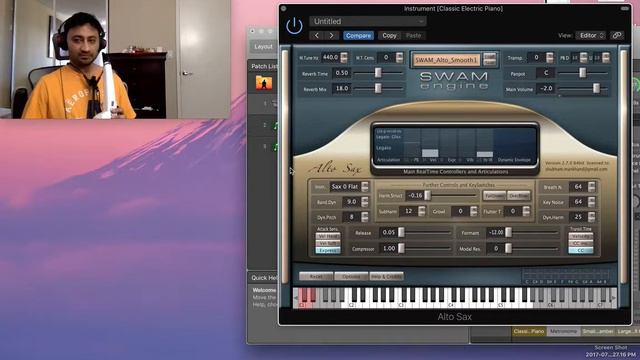Click the Copy button
Screen dimensions: 640x360
(x=389, y=36)
